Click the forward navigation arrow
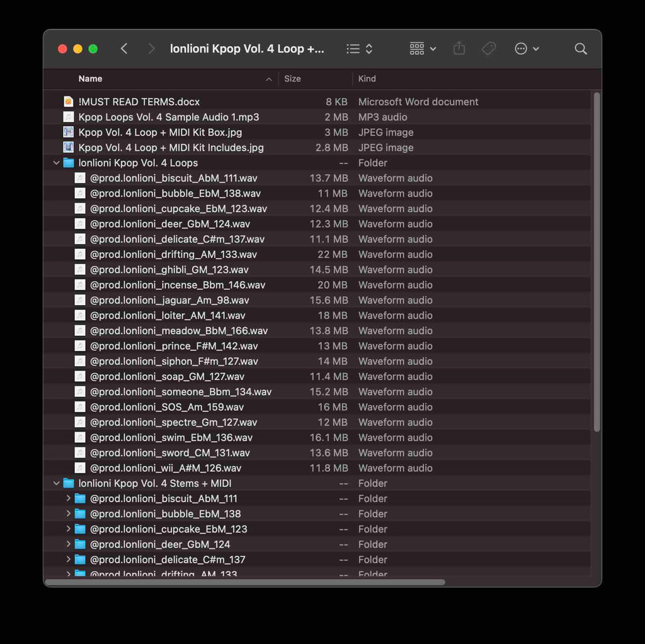 pos(151,49)
